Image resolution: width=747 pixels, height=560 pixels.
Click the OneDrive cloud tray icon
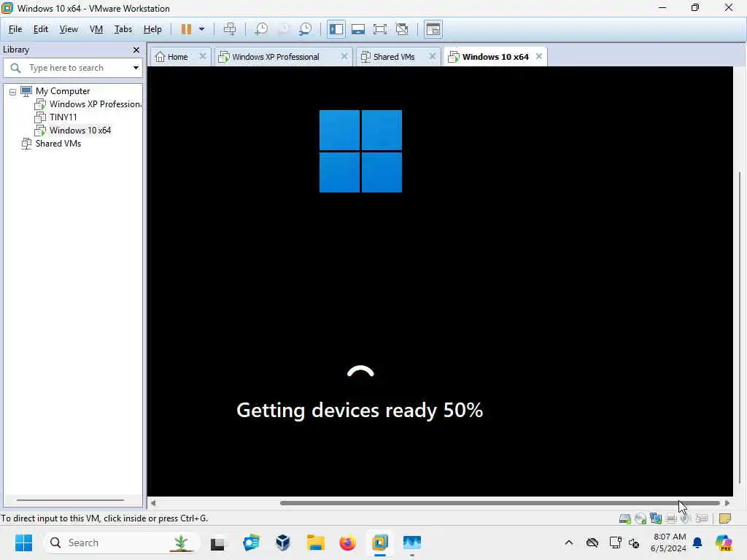click(592, 542)
